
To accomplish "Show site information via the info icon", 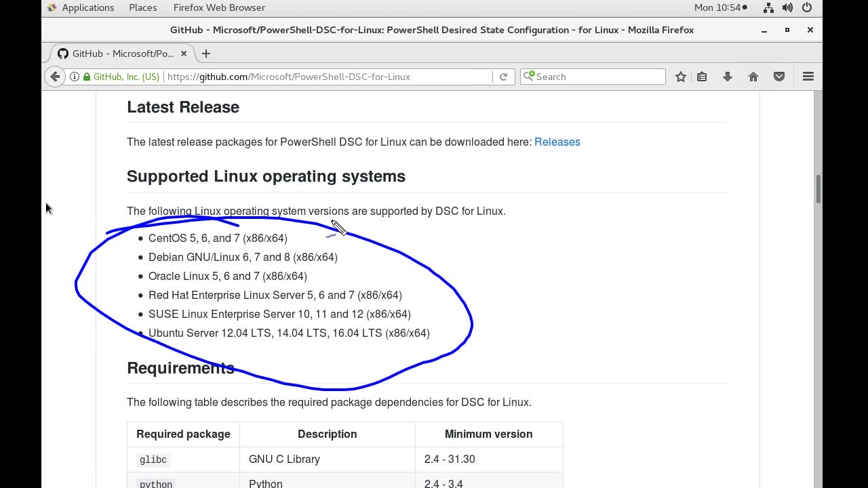I will pos(75,77).
